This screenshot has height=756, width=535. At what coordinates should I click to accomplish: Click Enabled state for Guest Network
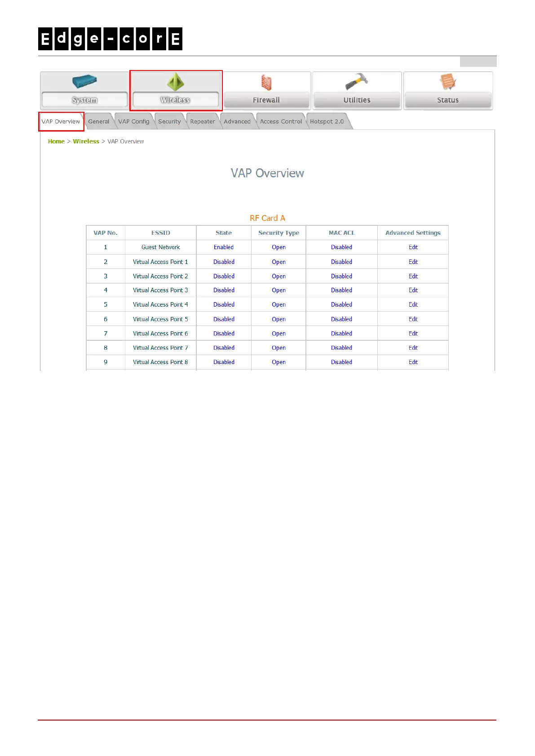(224, 247)
